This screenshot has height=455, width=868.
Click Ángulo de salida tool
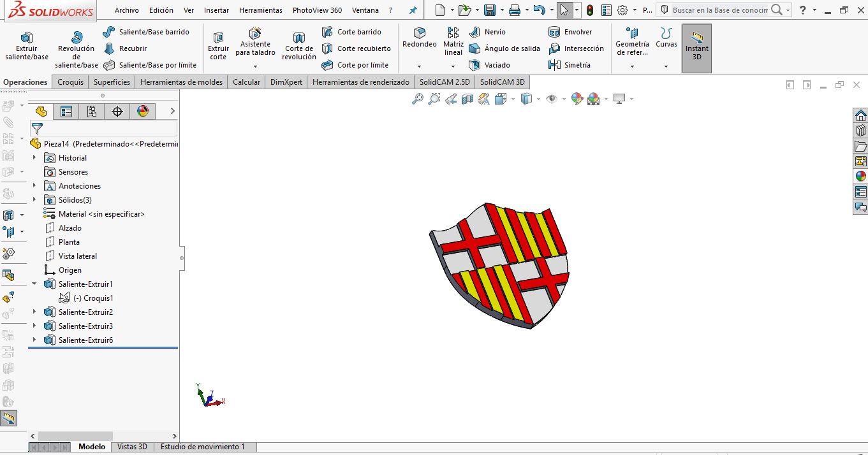tap(504, 48)
